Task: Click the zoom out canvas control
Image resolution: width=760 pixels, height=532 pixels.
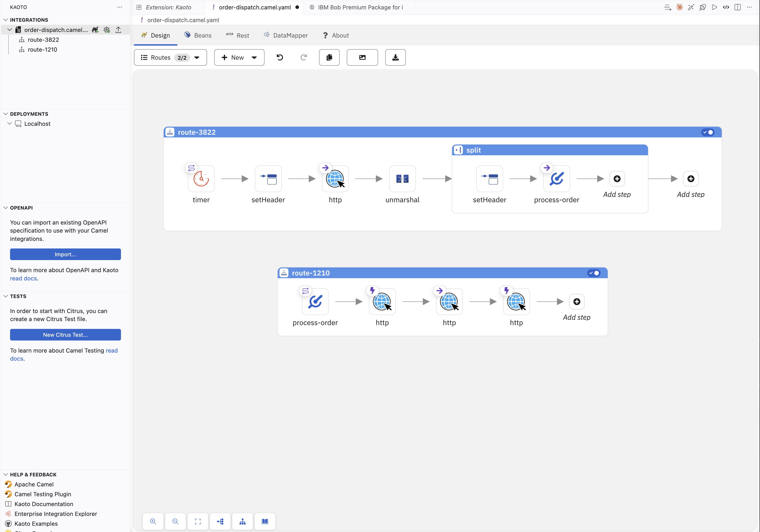Action: [x=176, y=521]
